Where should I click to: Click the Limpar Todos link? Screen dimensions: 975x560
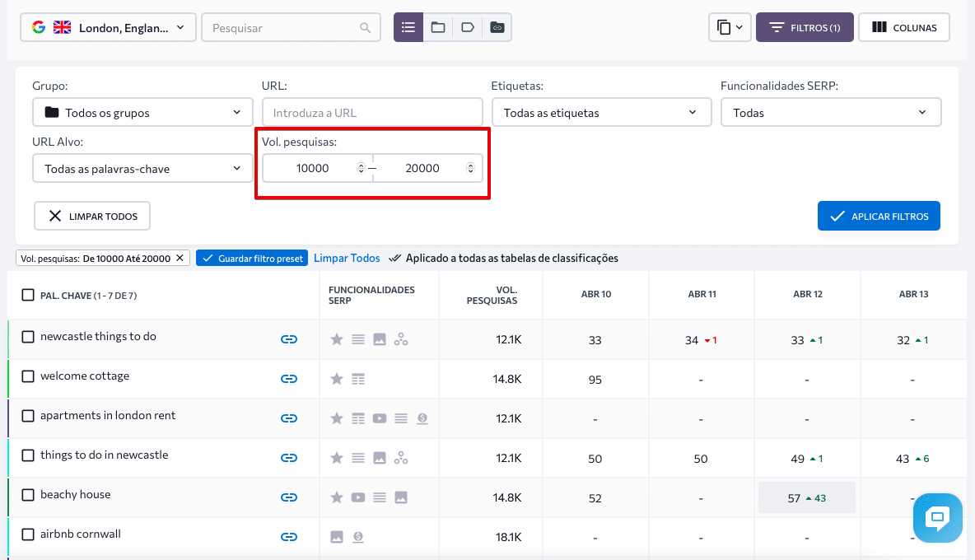point(347,258)
